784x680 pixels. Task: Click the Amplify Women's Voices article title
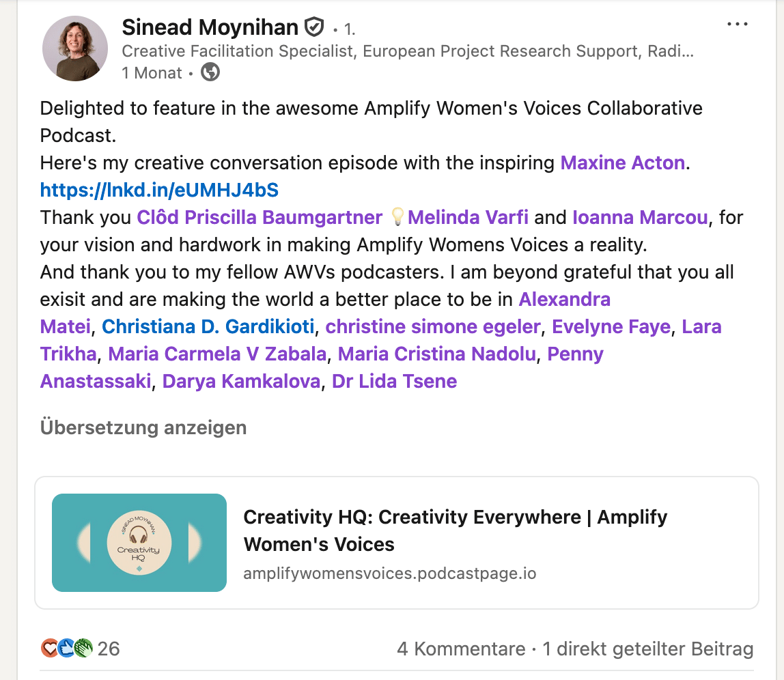pos(455,530)
